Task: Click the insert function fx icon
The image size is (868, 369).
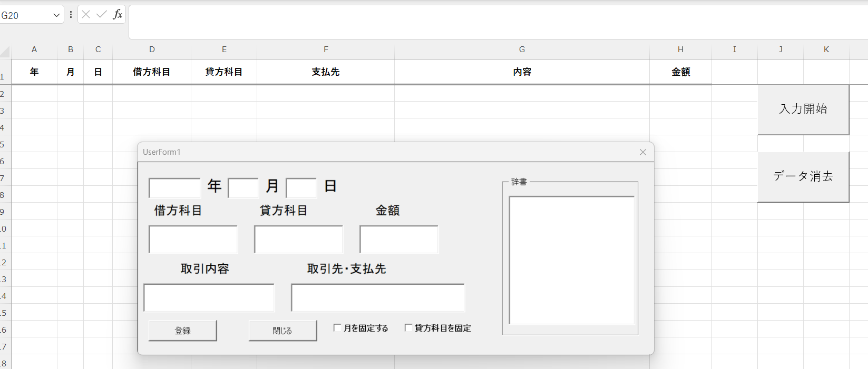Action: 118,15
